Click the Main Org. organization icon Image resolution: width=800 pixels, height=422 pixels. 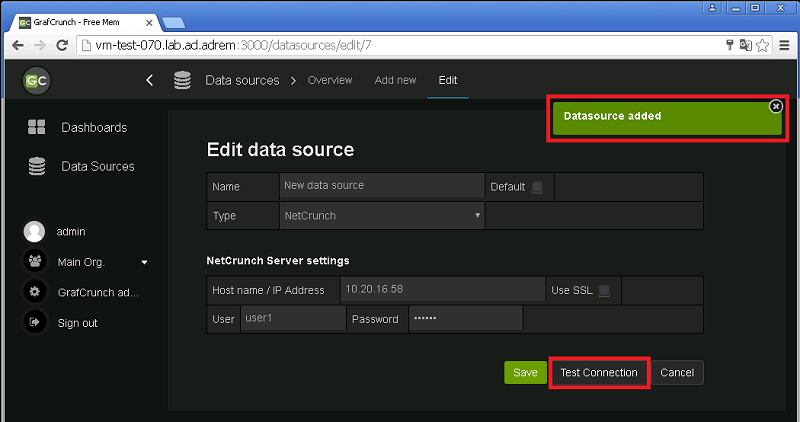35,262
